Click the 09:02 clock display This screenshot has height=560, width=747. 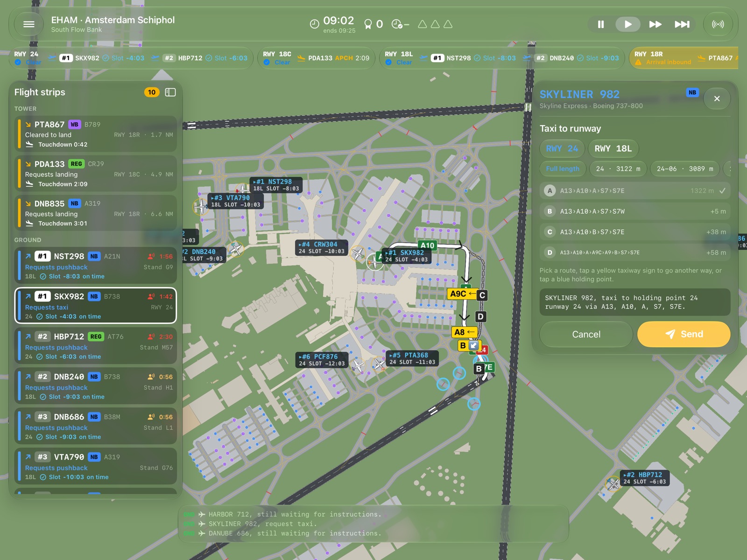coord(338,21)
